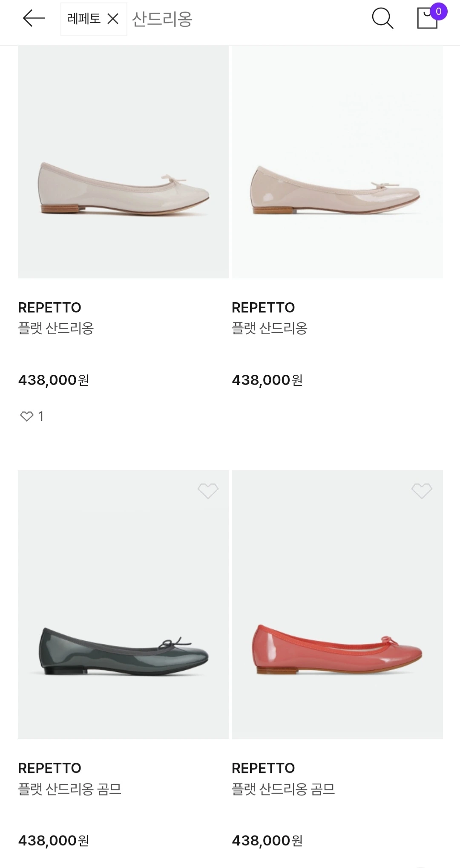Open gray 플랫 산드리옹 곰므 title
The image size is (460, 868).
(70, 789)
